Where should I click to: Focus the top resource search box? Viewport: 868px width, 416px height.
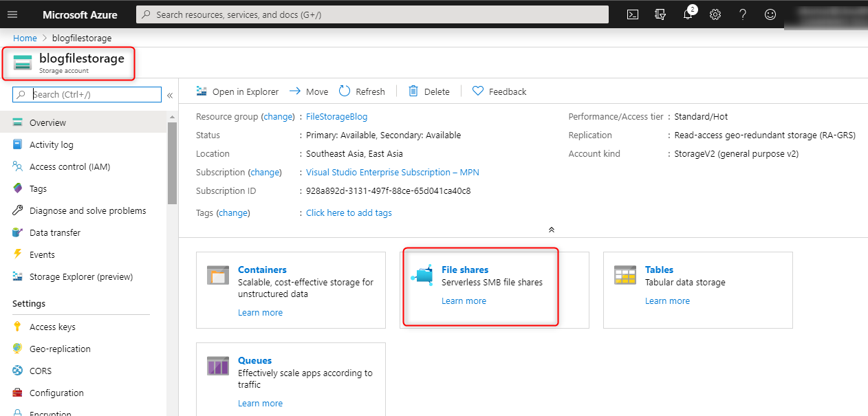click(372, 14)
